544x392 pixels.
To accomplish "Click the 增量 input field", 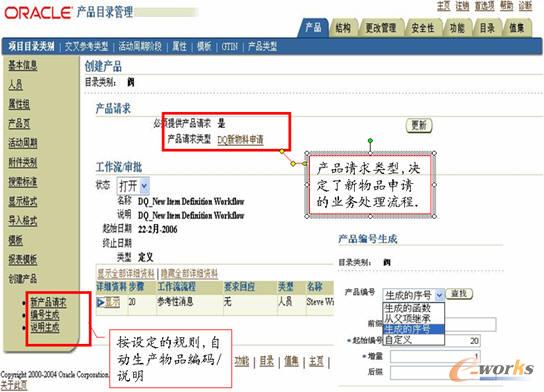I will [x=435, y=356].
